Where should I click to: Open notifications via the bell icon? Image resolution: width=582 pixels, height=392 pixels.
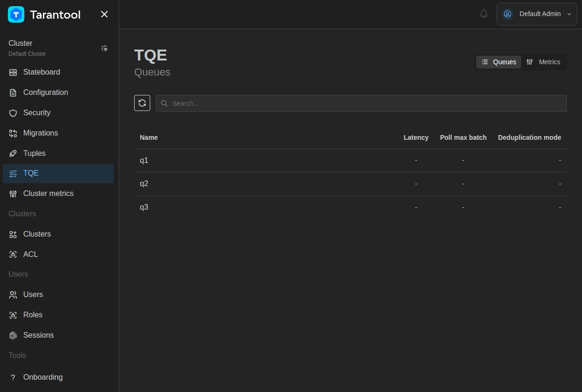[484, 14]
